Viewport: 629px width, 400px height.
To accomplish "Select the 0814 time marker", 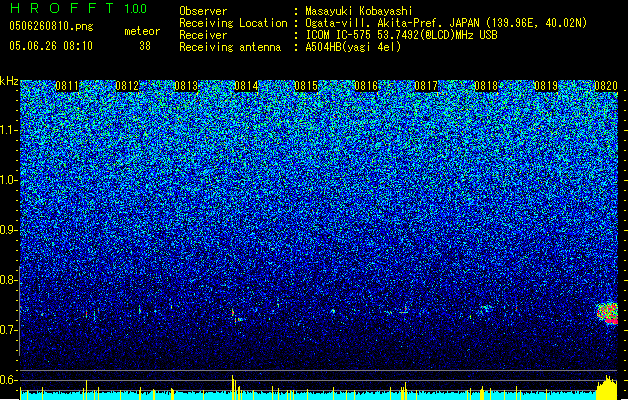I will click(246, 86).
